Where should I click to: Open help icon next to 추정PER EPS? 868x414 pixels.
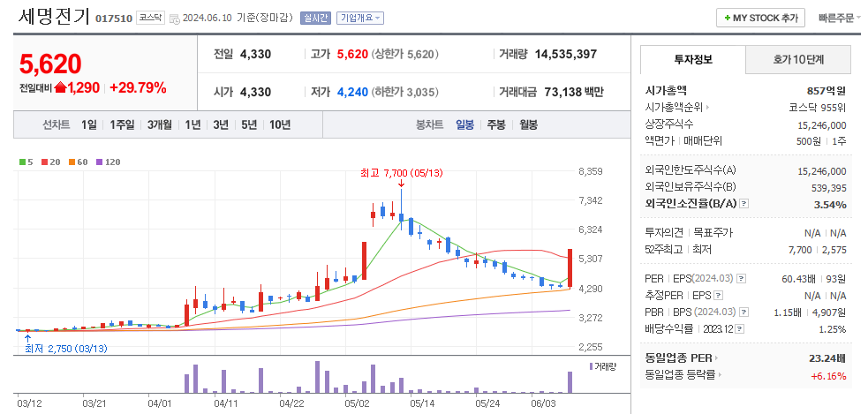pos(719,296)
